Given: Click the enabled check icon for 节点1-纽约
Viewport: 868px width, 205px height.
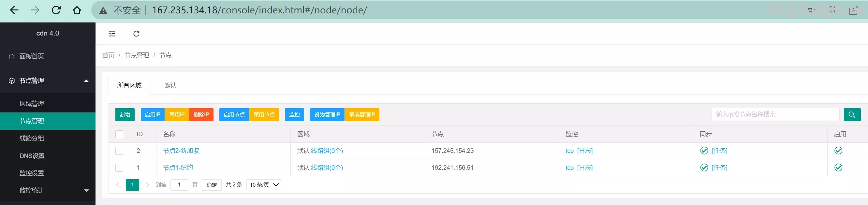Looking at the screenshot, I should 838,168.
